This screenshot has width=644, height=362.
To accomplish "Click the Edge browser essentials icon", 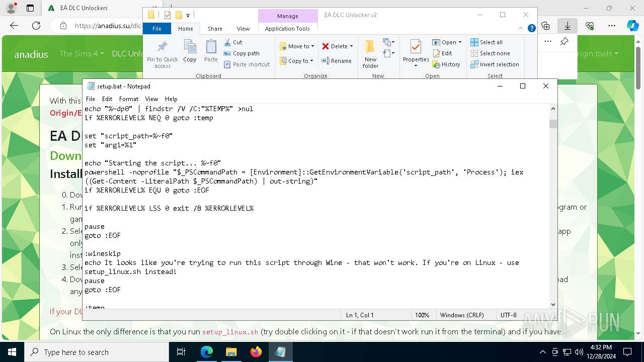I will tap(590, 26).
